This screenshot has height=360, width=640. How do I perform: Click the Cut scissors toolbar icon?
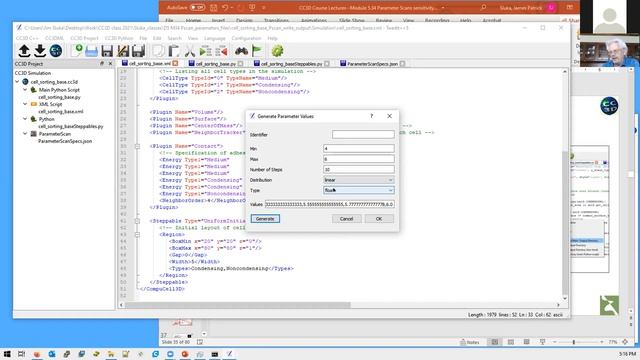click(x=189, y=51)
